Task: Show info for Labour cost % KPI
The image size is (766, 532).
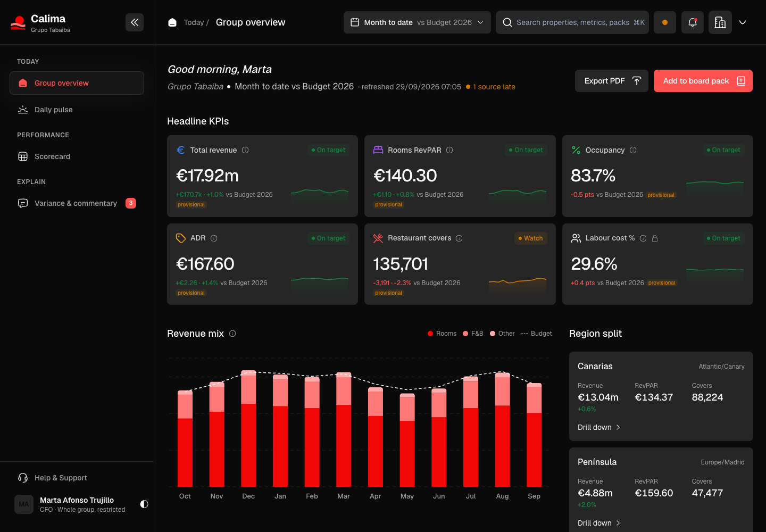Action: [x=643, y=238]
